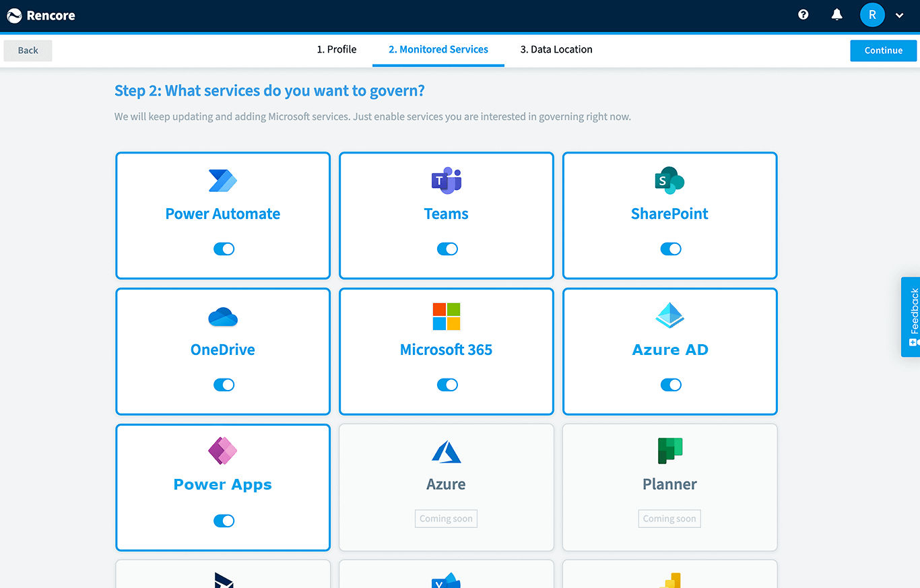This screenshot has height=588, width=920.
Task: Click the 'We will keep updating' description text
Action: coord(372,117)
